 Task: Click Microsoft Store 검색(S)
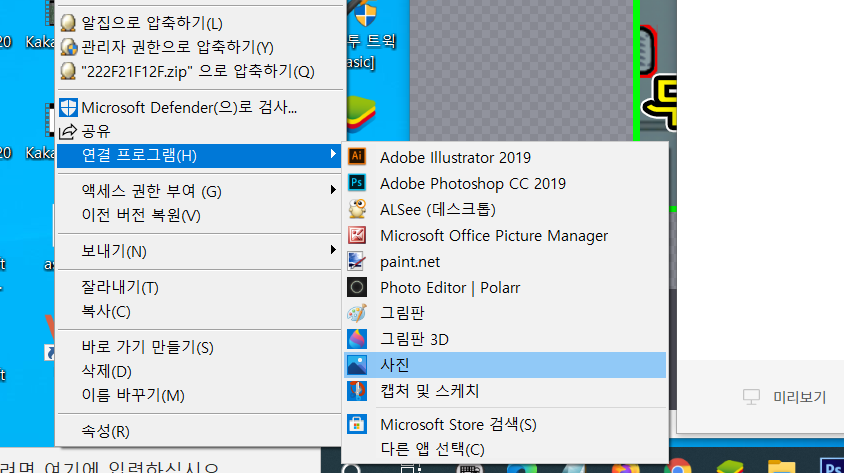point(505,425)
